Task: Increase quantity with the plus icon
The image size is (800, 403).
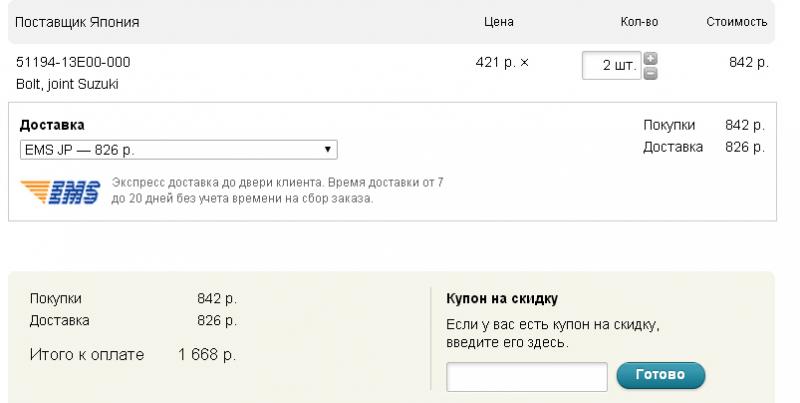Action: tap(650, 58)
